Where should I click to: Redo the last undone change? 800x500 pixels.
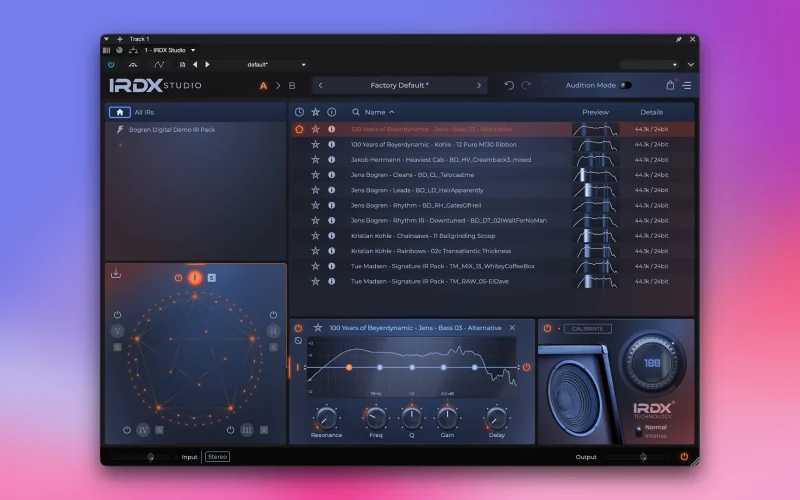[526, 85]
